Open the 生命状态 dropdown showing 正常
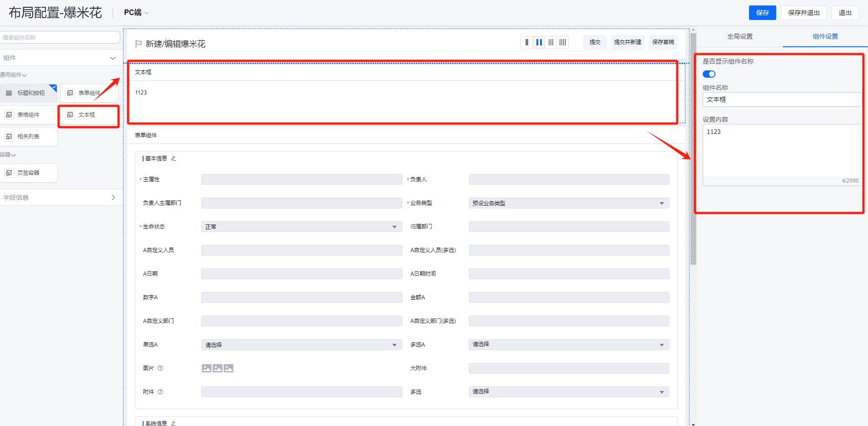Image resolution: width=868 pixels, height=426 pixels. [302, 227]
